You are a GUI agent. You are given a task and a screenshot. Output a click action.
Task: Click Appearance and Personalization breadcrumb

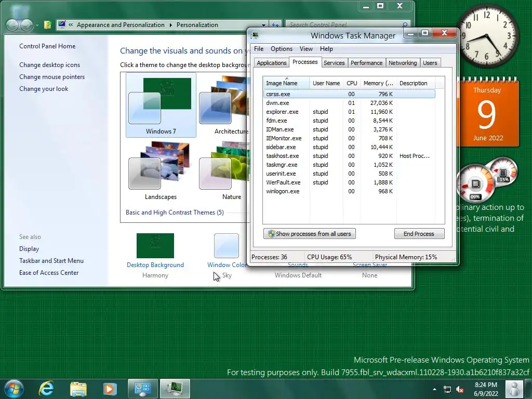coord(121,25)
